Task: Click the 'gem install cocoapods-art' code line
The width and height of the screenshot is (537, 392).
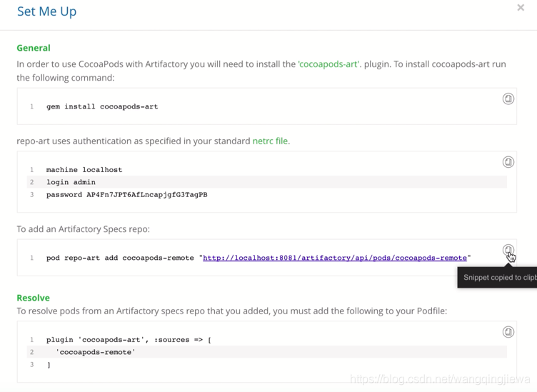Action: (102, 106)
